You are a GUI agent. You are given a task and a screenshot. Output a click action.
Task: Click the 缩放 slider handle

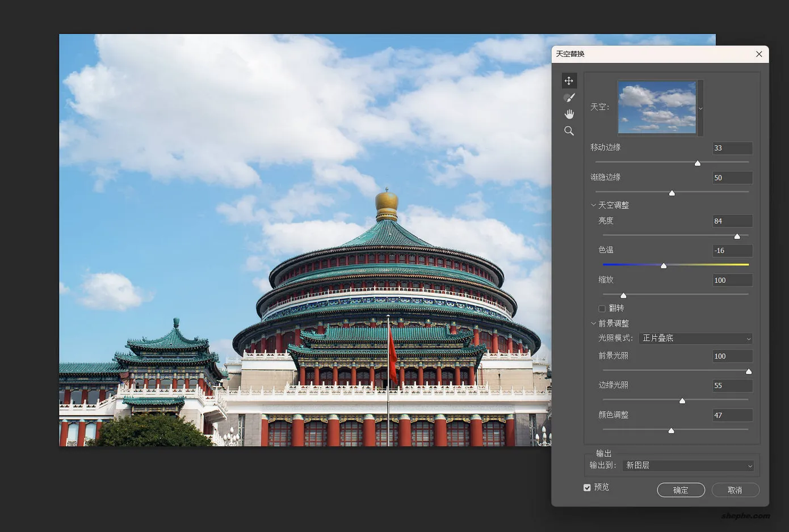[x=623, y=295]
